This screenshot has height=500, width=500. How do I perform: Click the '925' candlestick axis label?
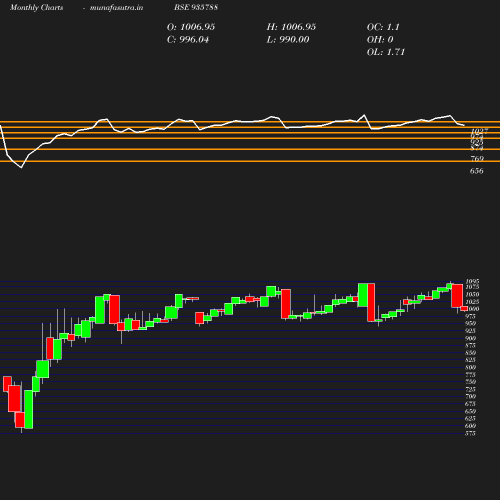coord(470,331)
